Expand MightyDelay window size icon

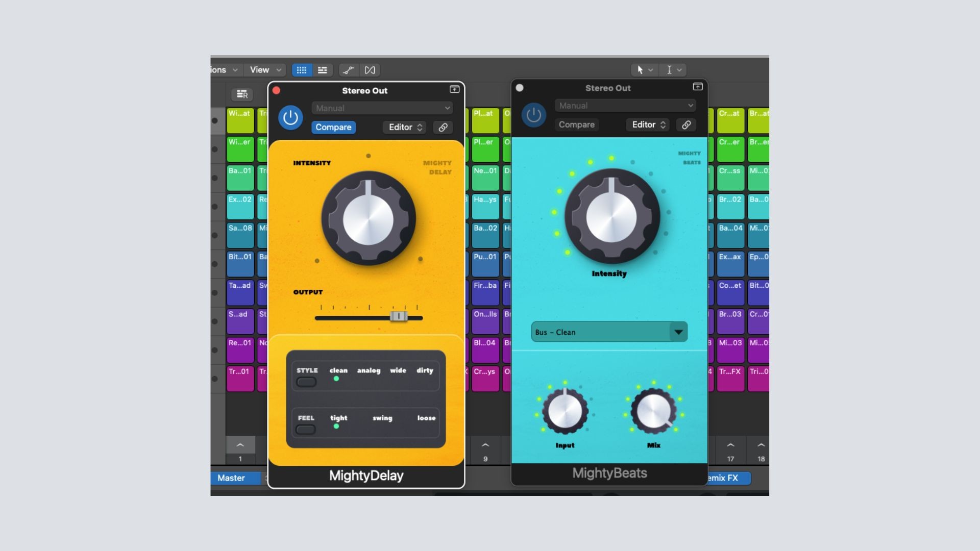point(454,90)
